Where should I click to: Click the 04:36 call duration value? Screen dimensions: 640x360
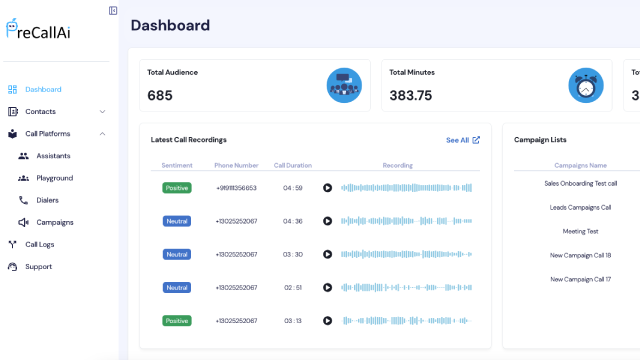[293, 221]
